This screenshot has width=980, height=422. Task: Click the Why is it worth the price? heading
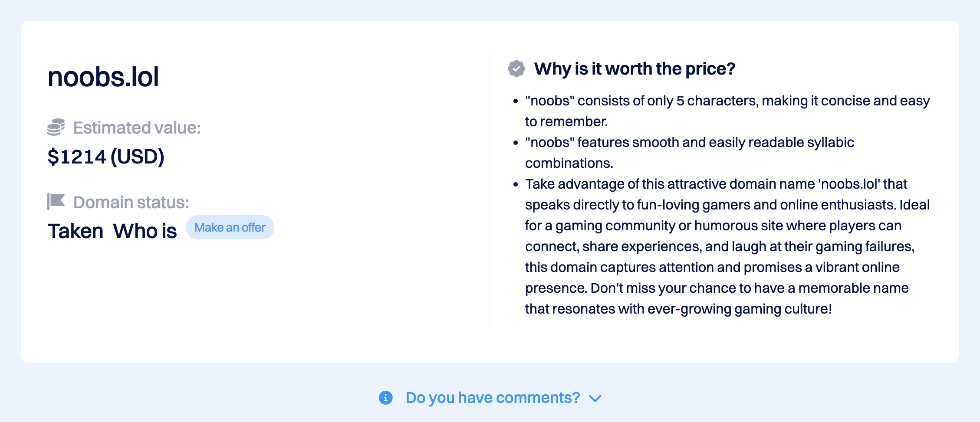(635, 69)
